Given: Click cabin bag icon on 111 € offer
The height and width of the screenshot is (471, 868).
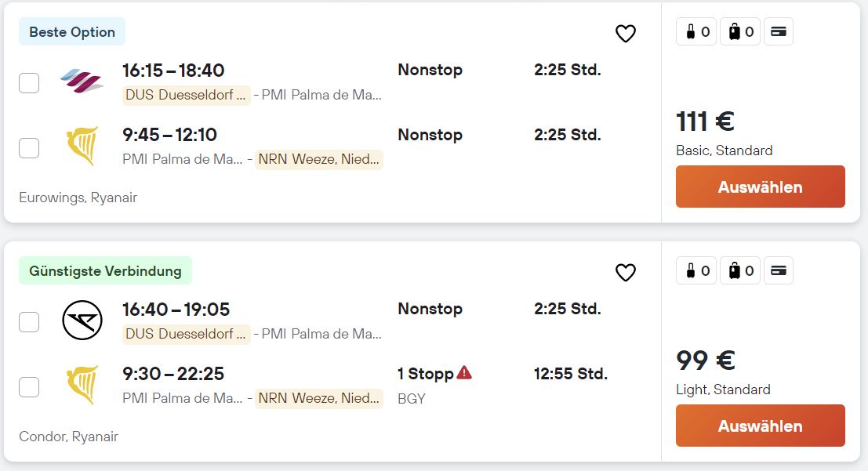Looking at the screenshot, I should 696,31.
